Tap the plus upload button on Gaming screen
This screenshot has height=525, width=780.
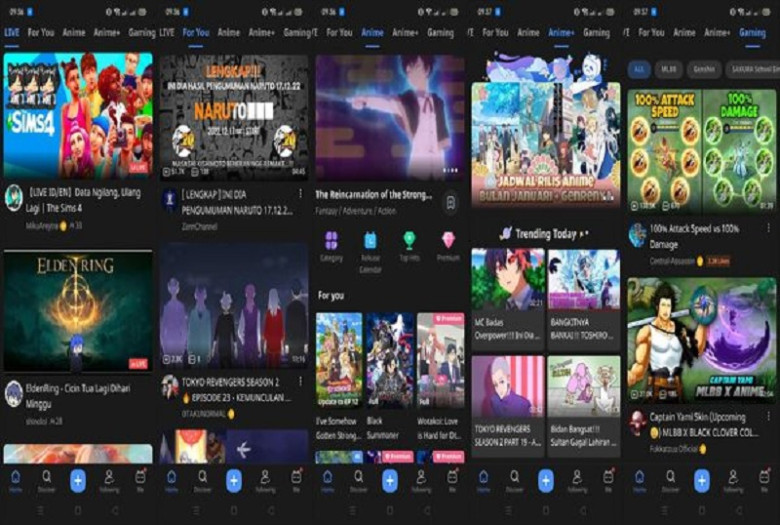coord(701,481)
